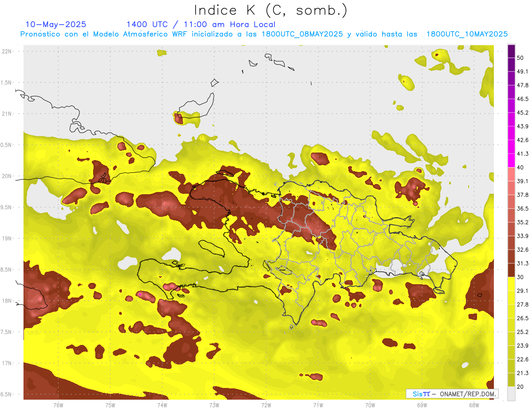The width and height of the screenshot is (532, 411).
Task: Click the "Indice K (C, somb.)" title
Action: pyautogui.click(x=270, y=10)
